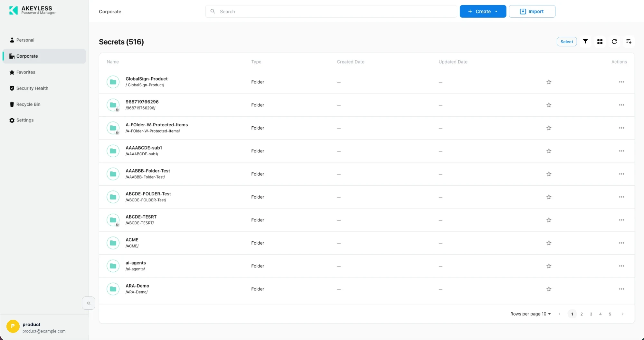Collapse the sidebar with double-chevron button
644x340 pixels.
coord(88,303)
